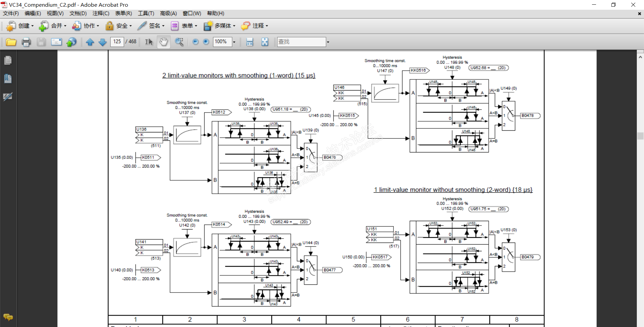Screen dimensions: 644x327
Task: Click the Marquee Zoom tool
Action: pos(179,42)
